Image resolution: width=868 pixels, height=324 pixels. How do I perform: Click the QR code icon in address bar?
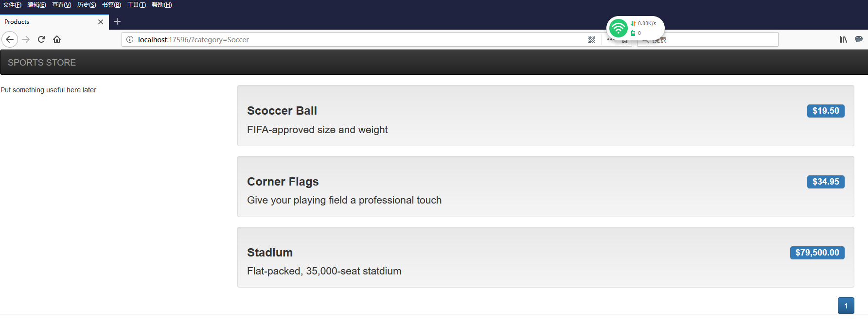pyautogui.click(x=591, y=39)
